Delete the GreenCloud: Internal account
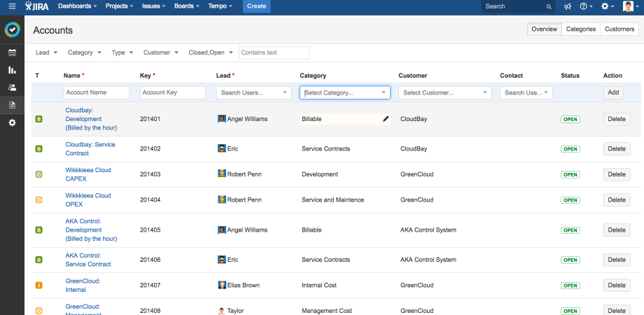The image size is (644, 315). (x=617, y=285)
